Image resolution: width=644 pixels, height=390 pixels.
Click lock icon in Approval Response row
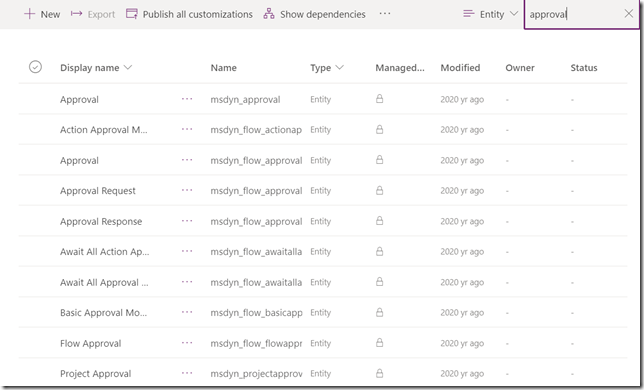380,221
